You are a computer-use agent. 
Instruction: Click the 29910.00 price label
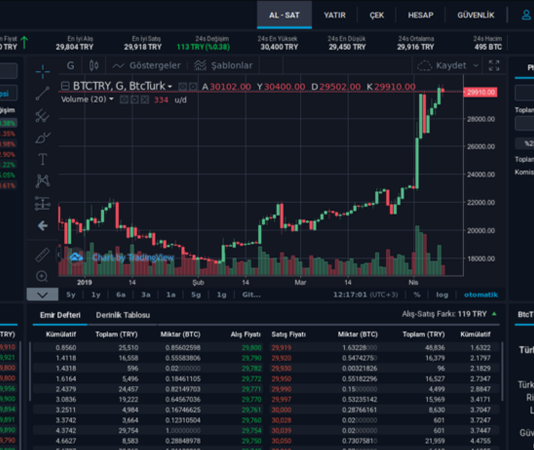pos(481,92)
